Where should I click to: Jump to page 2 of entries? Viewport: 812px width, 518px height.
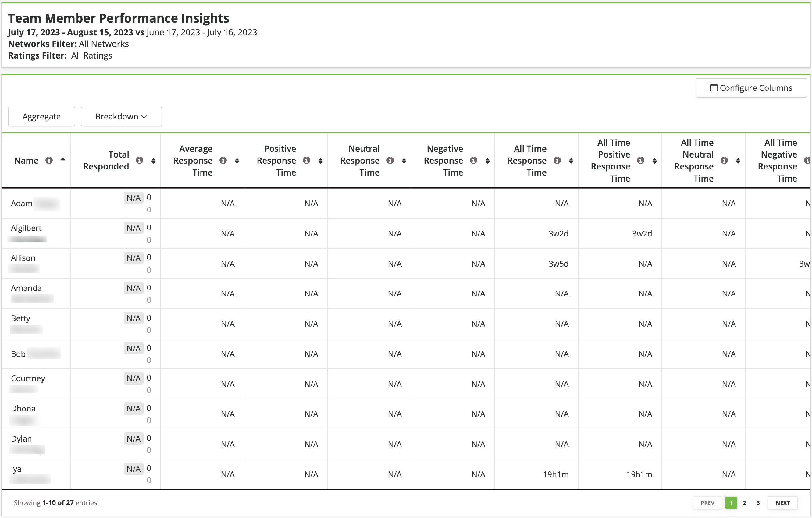tap(745, 502)
